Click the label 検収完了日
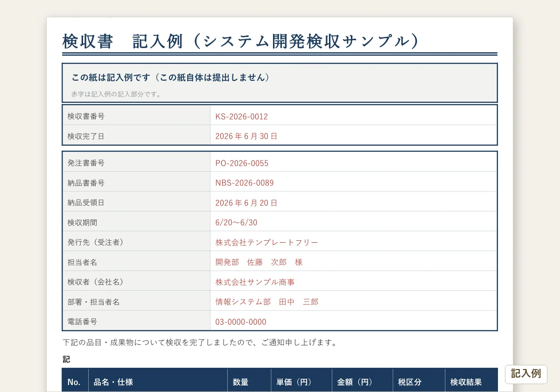This screenshot has height=392, width=560. [86, 136]
